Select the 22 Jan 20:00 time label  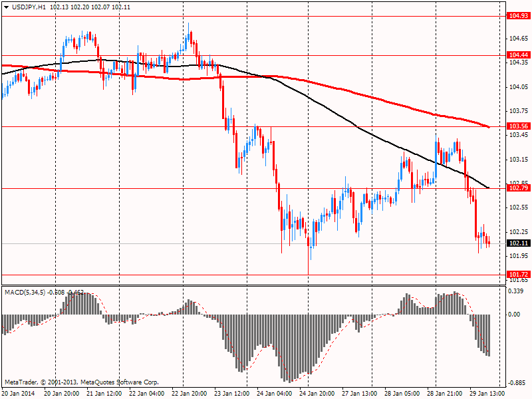click(190, 394)
